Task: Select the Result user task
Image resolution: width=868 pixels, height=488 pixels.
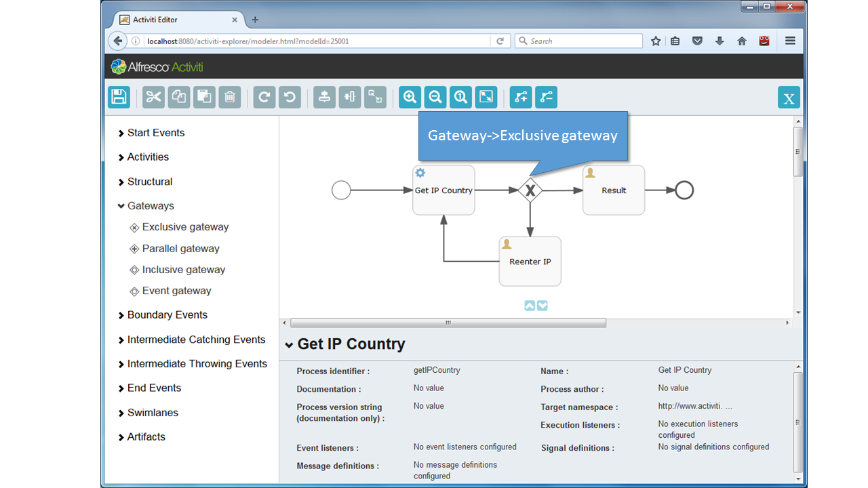Action: click(614, 190)
